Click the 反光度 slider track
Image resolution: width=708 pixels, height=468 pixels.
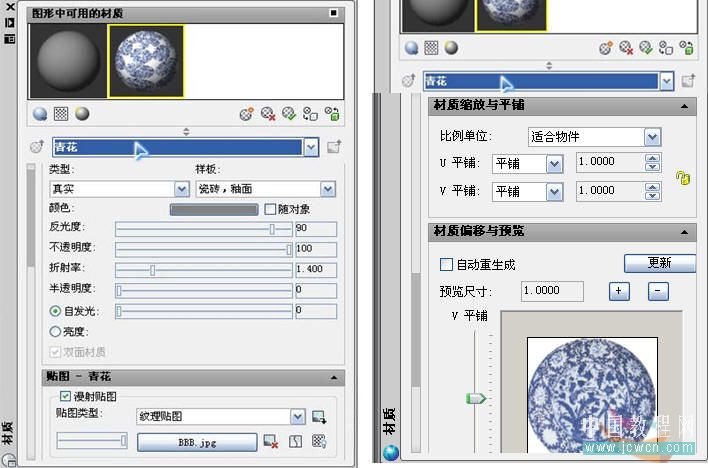point(204,229)
